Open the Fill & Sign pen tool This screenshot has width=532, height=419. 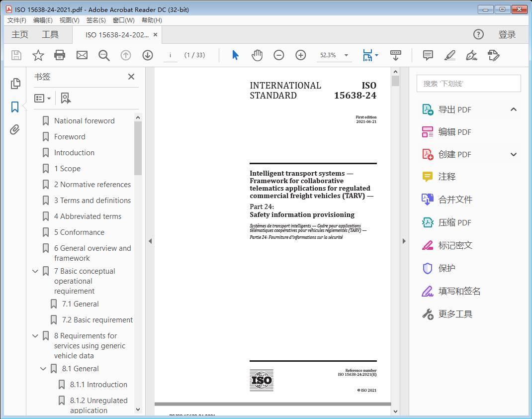471,55
